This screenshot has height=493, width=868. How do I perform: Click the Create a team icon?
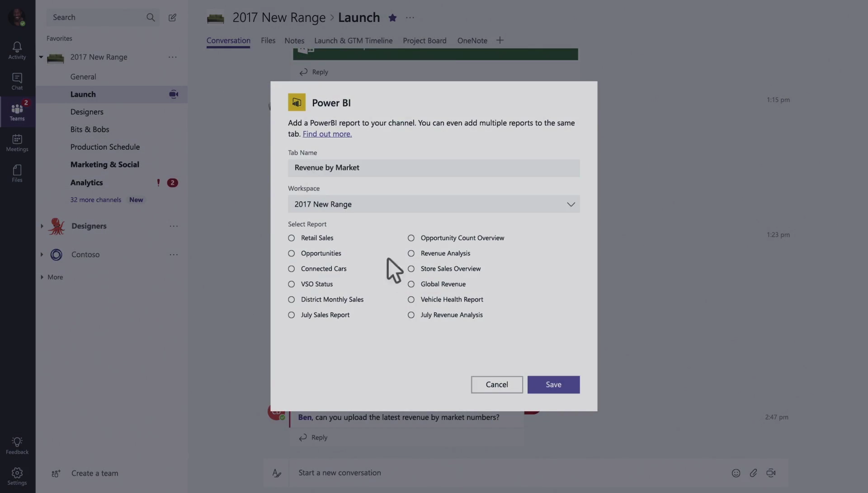[x=56, y=474]
